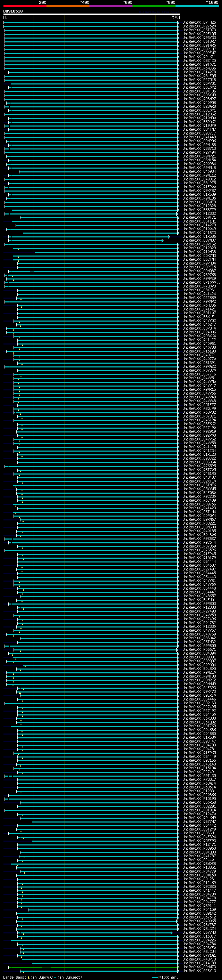Click hit label UniRef100_A4QPJ3

[199, 959]
